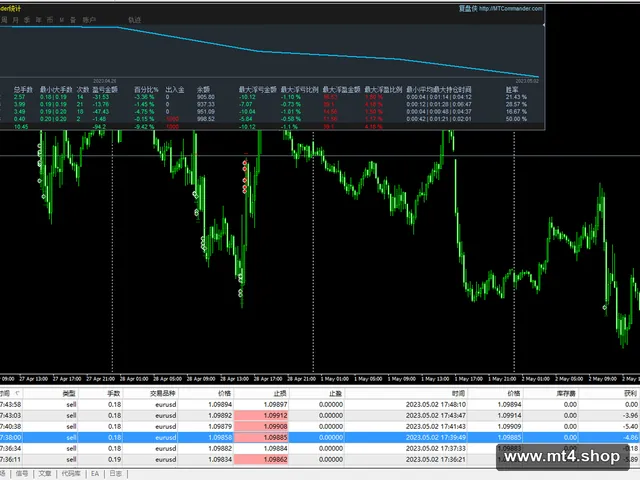This screenshot has height=480, width=640.
Task: Sort trades by the 止盈 column header
Action: (x=335, y=393)
